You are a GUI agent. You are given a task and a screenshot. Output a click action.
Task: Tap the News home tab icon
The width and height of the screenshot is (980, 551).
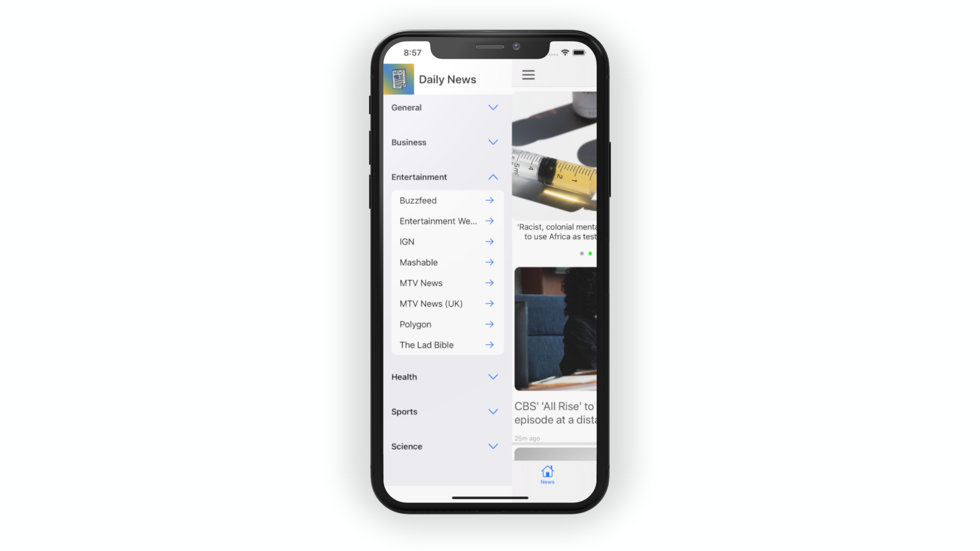[x=547, y=472]
